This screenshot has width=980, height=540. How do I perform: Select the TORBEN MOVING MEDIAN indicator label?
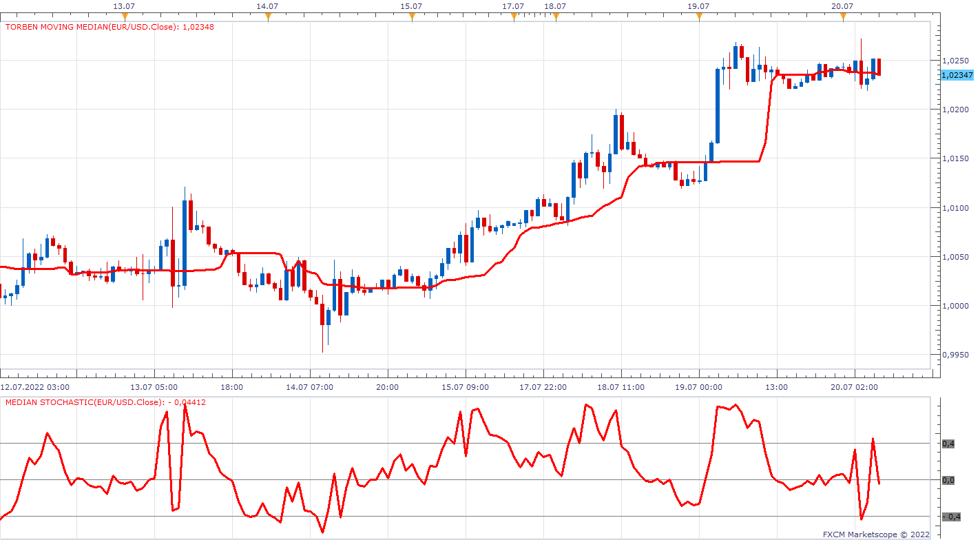click(110, 28)
